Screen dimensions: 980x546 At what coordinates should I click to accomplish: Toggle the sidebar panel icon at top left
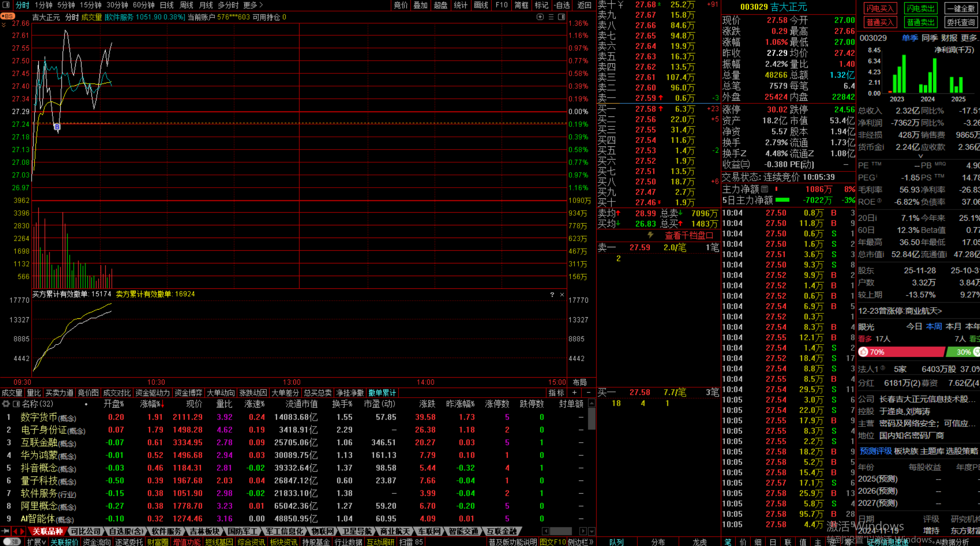click(x=6, y=5)
